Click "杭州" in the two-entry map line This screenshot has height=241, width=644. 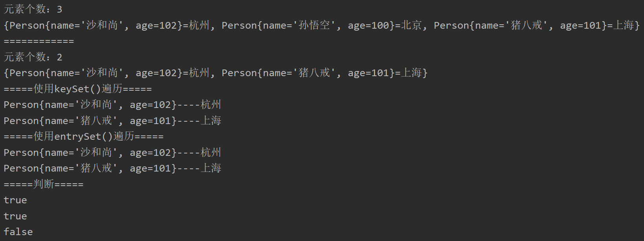pyautogui.click(x=199, y=73)
